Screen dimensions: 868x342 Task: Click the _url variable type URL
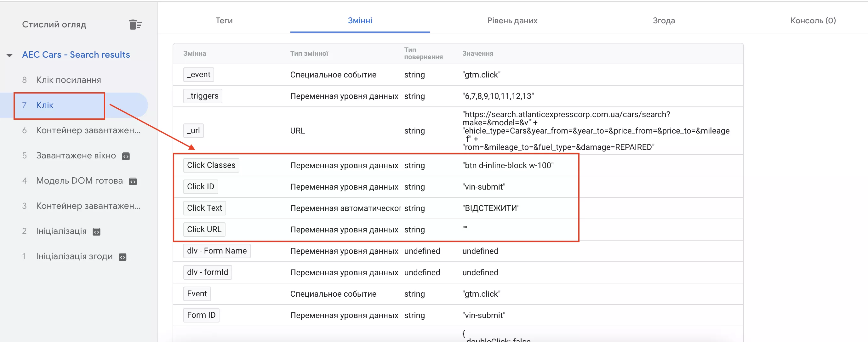298,131
